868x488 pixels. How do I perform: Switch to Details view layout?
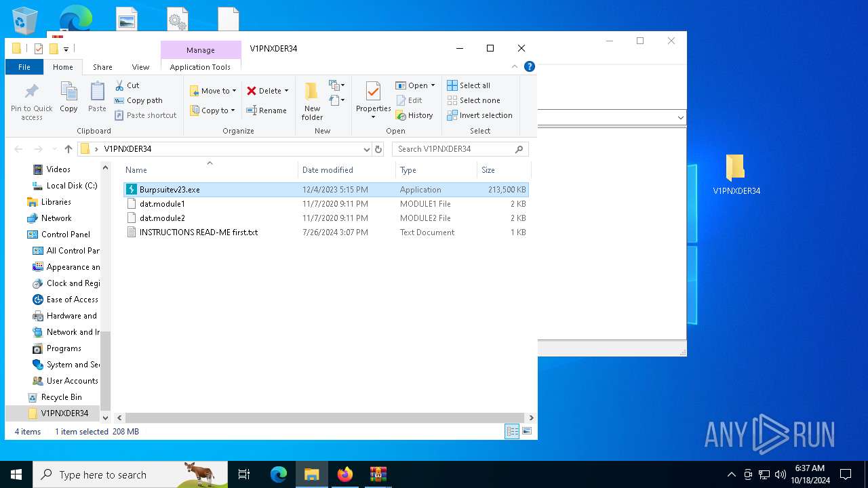click(x=512, y=431)
